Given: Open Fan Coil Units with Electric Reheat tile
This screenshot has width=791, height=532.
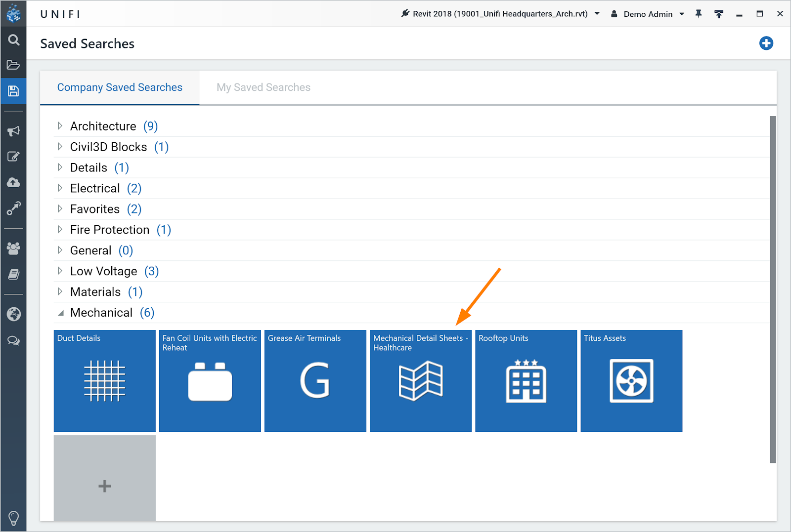Looking at the screenshot, I should click(x=210, y=381).
